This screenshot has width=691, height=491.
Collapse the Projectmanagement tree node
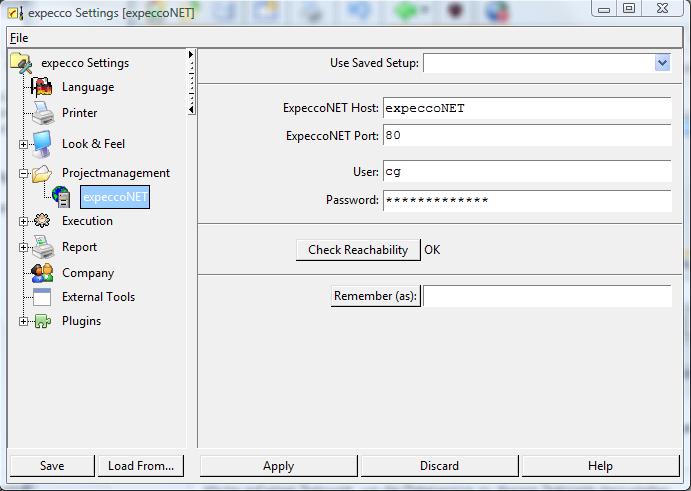(x=24, y=173)
